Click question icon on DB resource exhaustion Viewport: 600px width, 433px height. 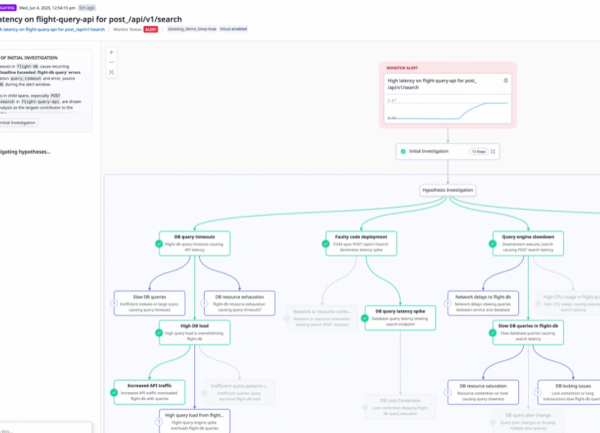204,303
